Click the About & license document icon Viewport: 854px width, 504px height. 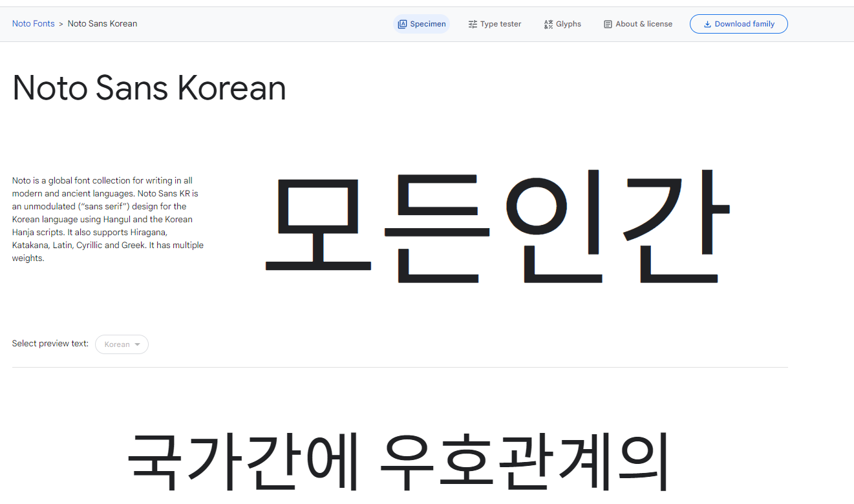[x=608, y=24]
